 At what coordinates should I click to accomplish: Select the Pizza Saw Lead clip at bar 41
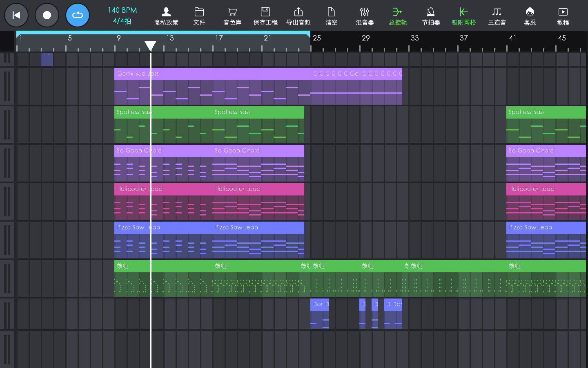click(x=546, y=240)
